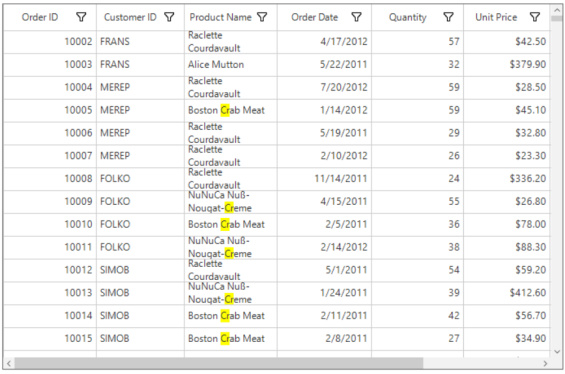This screenshot has height=374, width=565.
Task: Click unit price $88.30
Action: tap(507, 247)
